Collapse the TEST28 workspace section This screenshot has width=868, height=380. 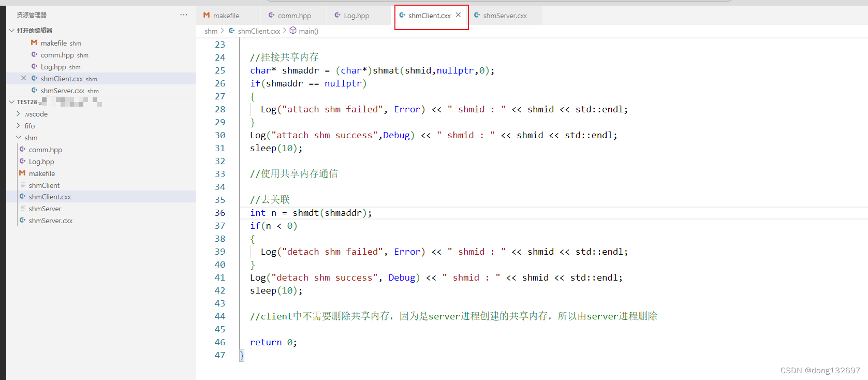point(11,102)
